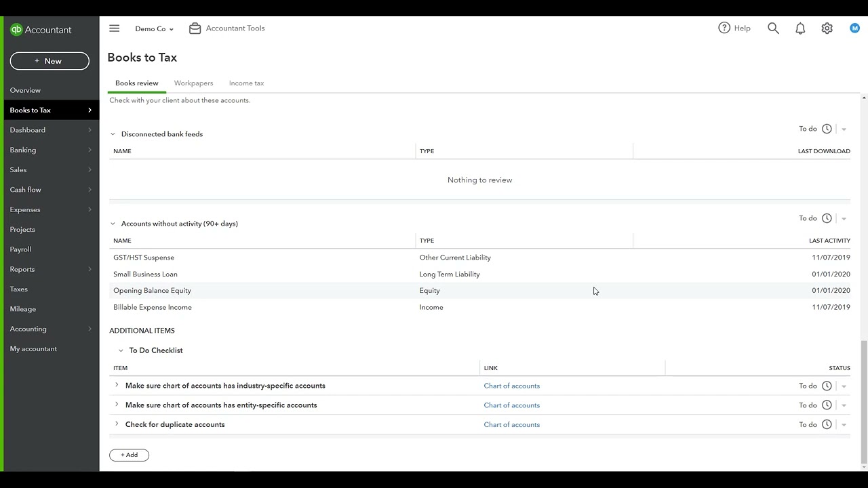
Task: Go to Mileage in sidebar
Action: (51, 309)
